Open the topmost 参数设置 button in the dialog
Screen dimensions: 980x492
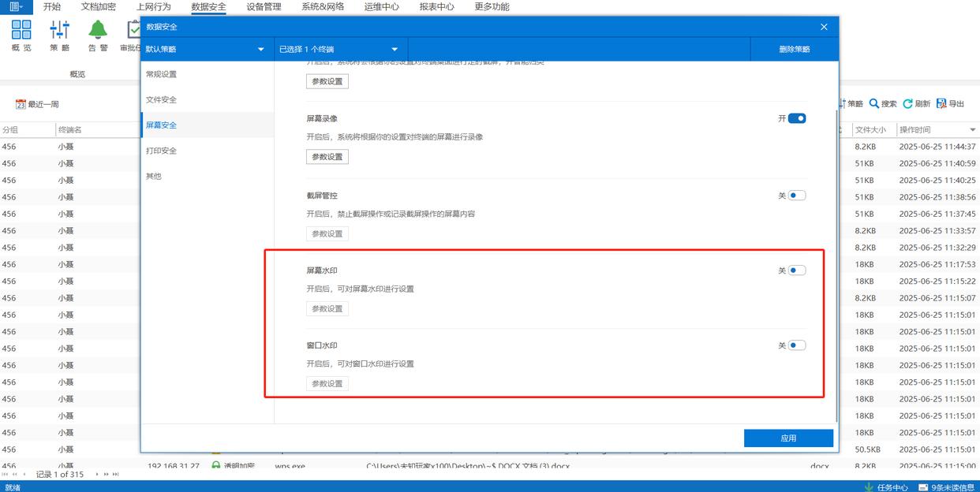[327, 81]
